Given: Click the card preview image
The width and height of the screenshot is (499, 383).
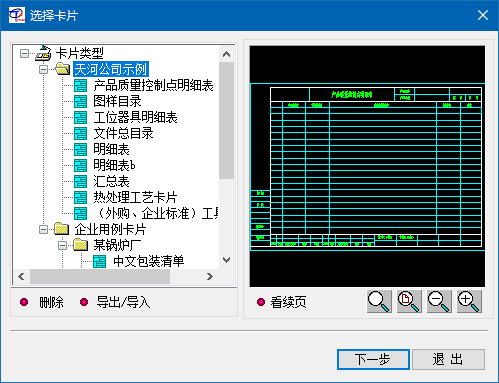Looking at the screenshot, I should 367,166.
